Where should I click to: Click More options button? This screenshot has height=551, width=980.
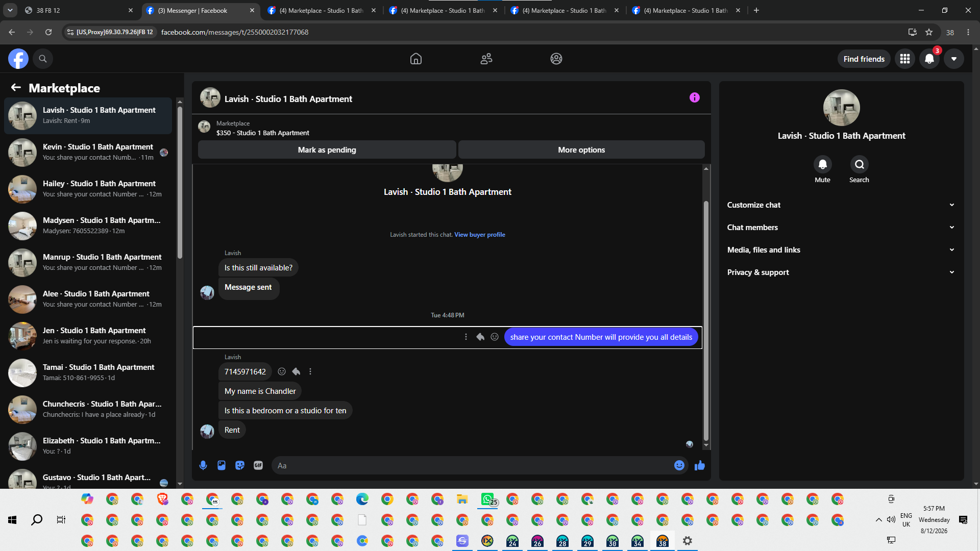coord(581,149)
